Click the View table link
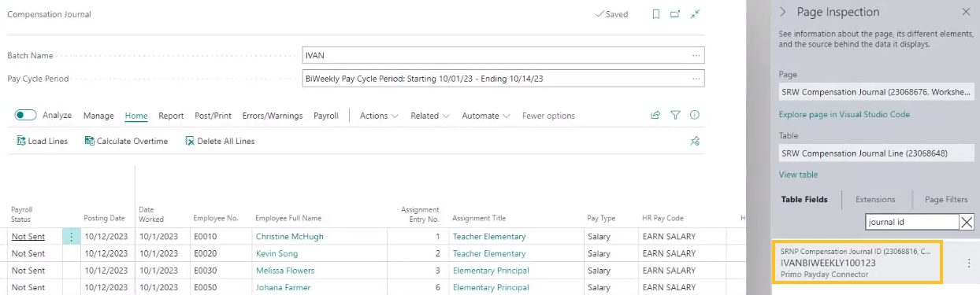This screenshot has height=295, width=980. point(798,175)
